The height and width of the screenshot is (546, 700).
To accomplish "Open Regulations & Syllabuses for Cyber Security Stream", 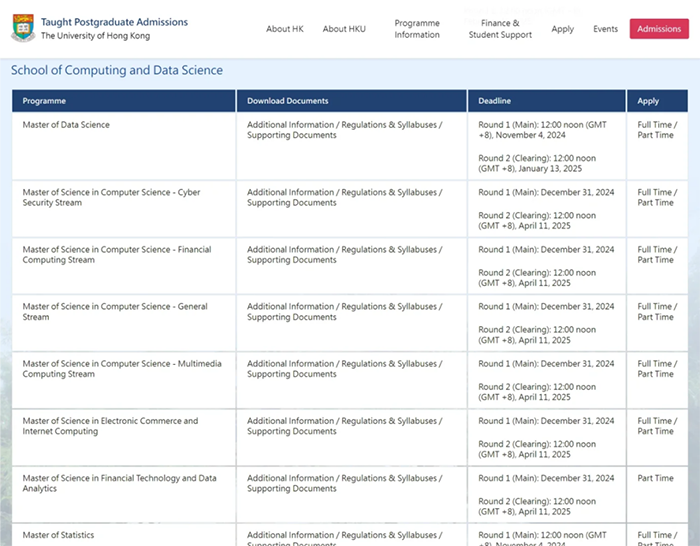I will point(389,192).
